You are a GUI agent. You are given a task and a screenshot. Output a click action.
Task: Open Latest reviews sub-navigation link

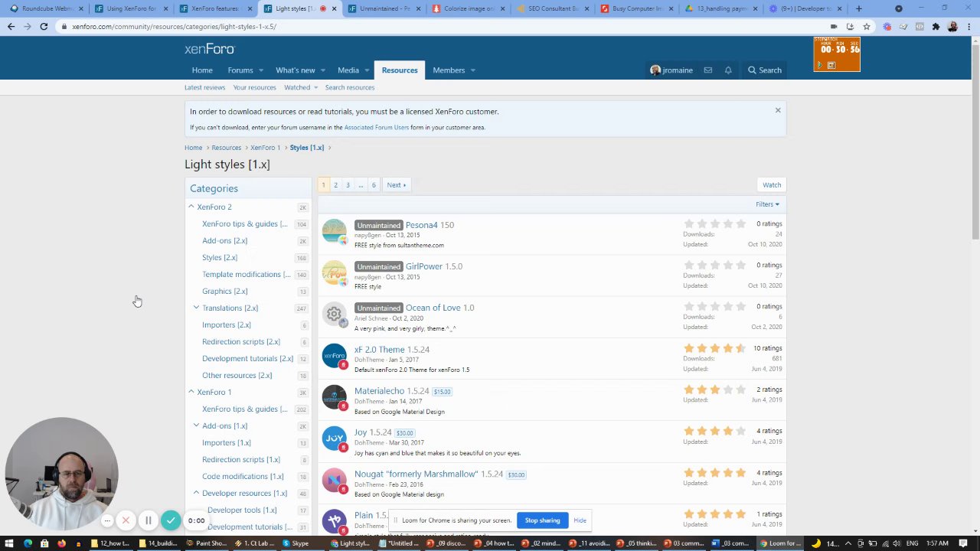(204, 87)
